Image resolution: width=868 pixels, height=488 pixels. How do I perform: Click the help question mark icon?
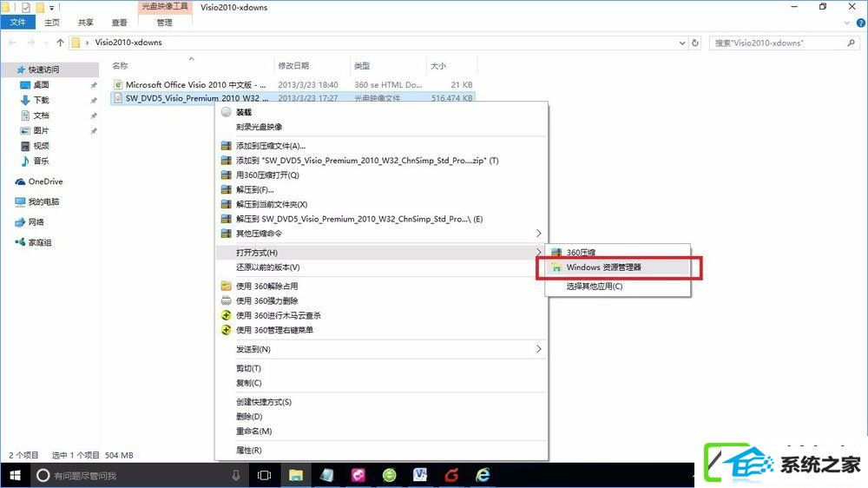point(861,23)
